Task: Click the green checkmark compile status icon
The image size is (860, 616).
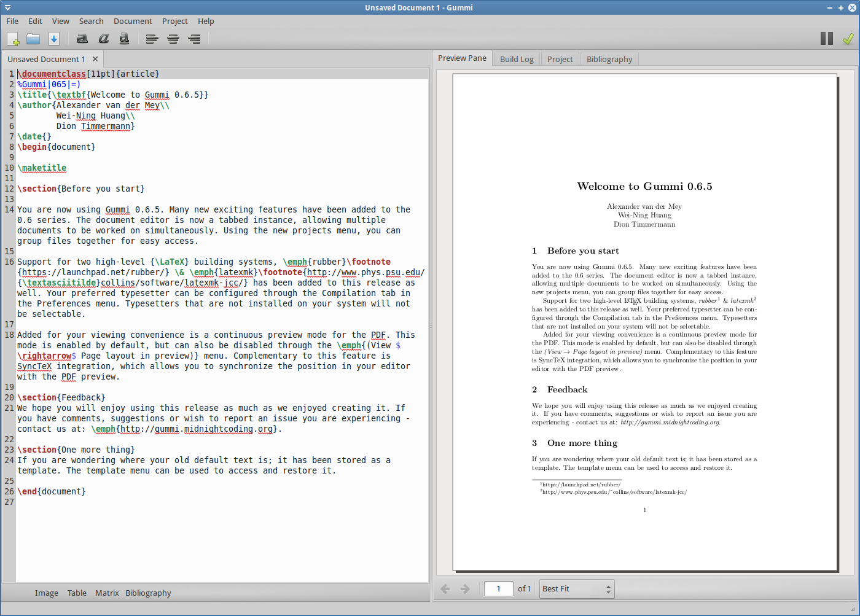Action: pos(848,39)
